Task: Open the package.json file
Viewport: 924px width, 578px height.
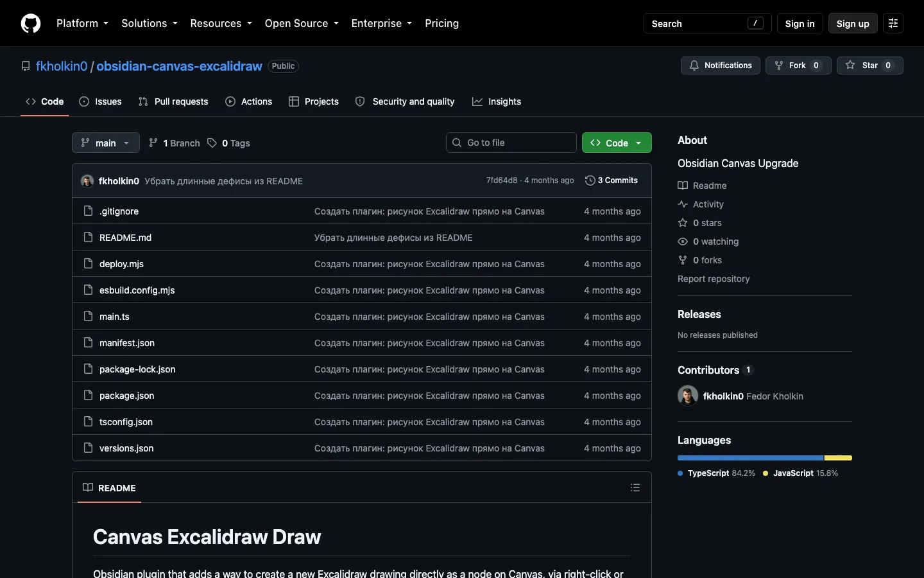Action: pos(127,396)
